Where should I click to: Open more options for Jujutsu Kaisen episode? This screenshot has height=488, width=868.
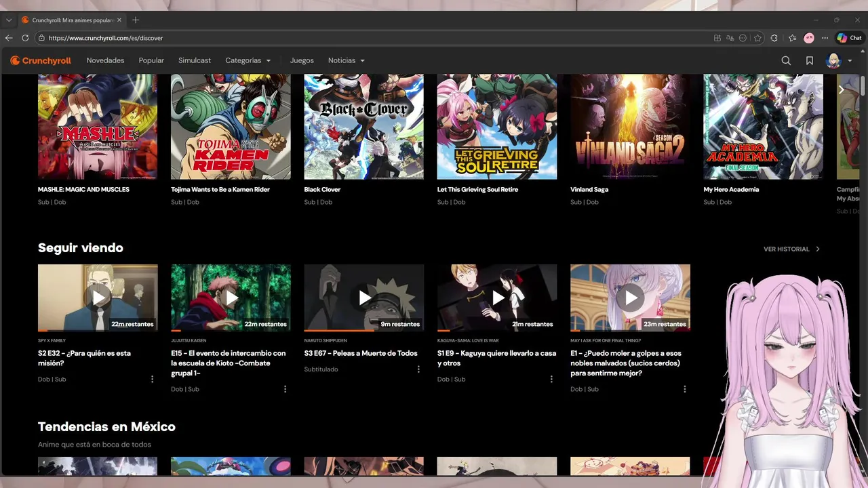point(285,389)
